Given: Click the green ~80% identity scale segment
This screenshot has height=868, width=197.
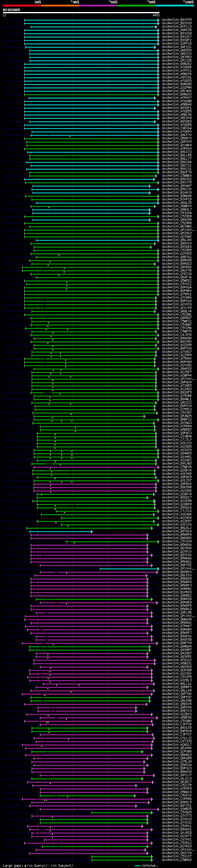Looking at the screenshot, I should (x=137, y=6).
